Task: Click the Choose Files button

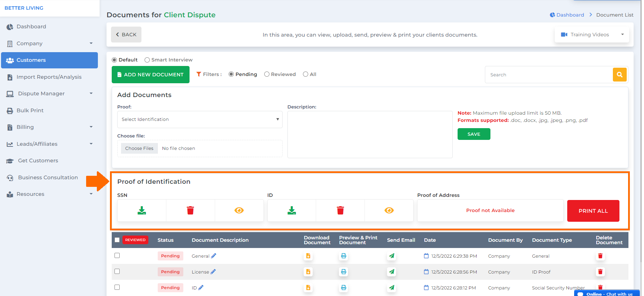Action: [x=139, y=149]
